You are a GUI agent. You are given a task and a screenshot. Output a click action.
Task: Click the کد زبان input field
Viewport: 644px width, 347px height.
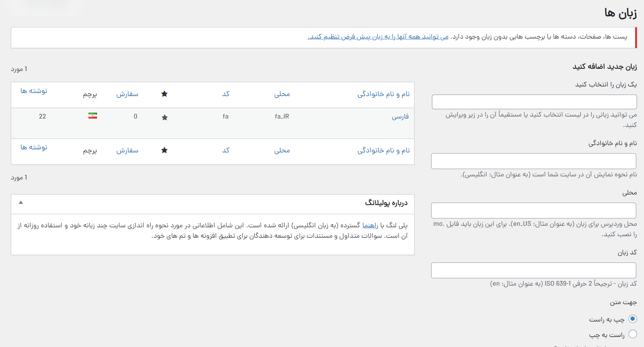coord(534,270)
